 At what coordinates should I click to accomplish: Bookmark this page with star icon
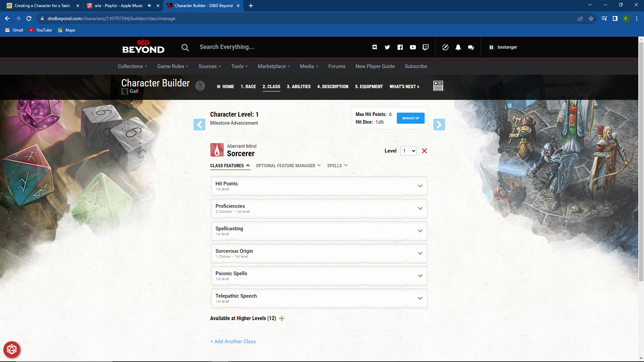[x=591, y=18]
